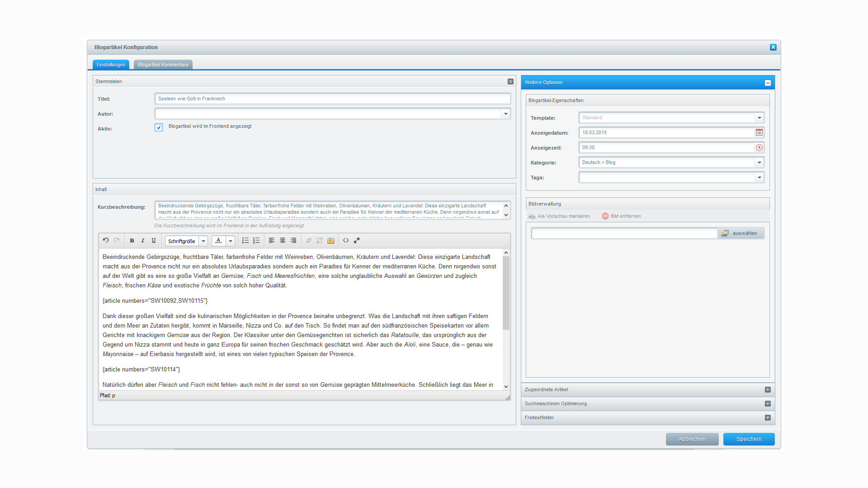Switch to the Einstellungen tab
This screenshot has height=488, width=868.
[111, 65]
